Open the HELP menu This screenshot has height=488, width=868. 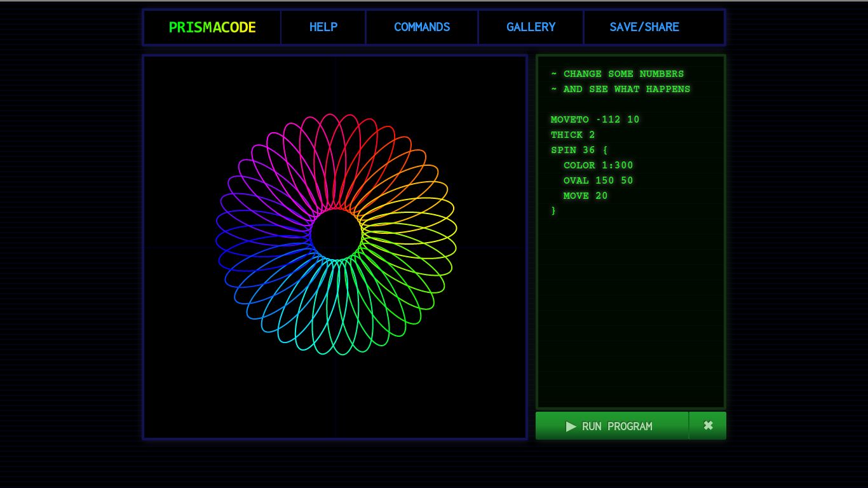click(x=323, y=27)
